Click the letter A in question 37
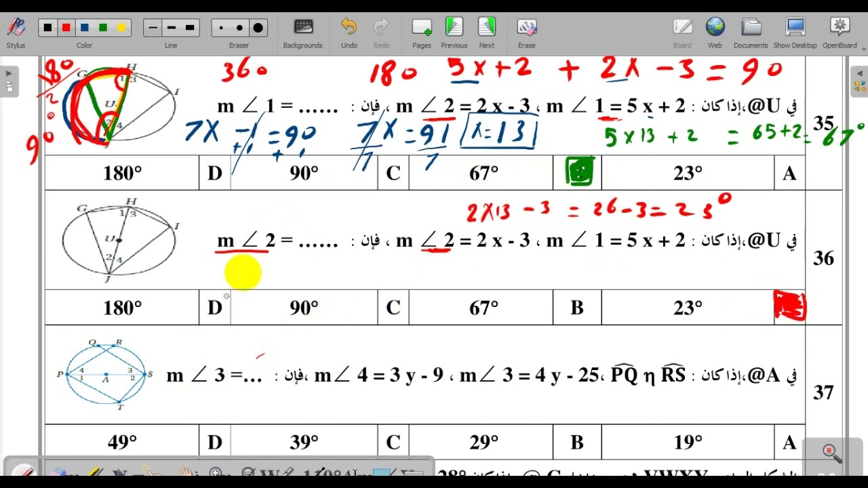Image resolution: width=868 pixels, height=488 pixels. 789,443
